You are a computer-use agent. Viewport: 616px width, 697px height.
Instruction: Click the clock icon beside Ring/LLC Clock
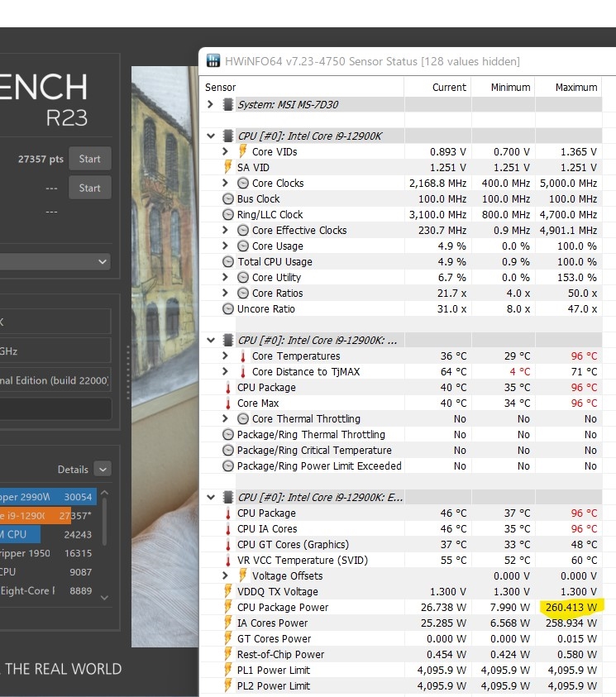click(x=227, y=215)
